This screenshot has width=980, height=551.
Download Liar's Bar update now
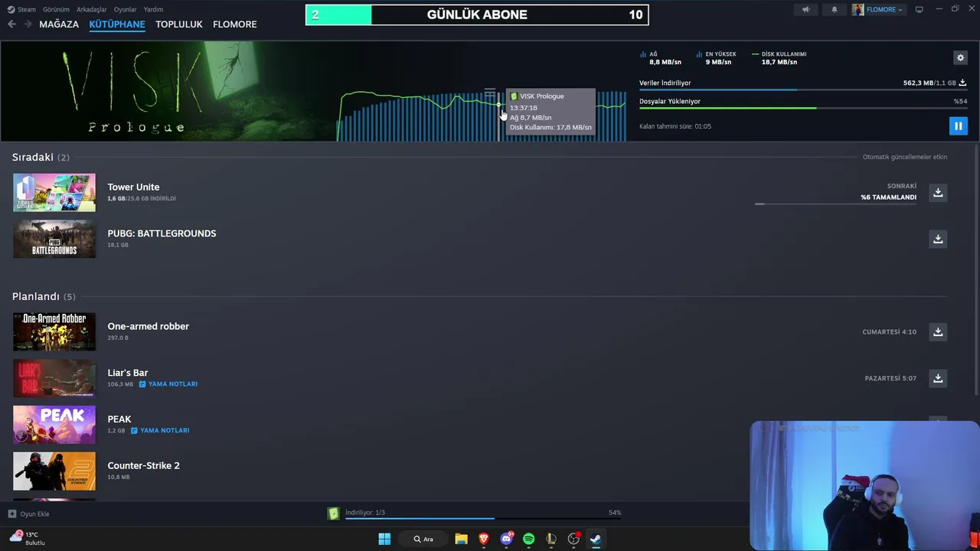click(x=938, y=378)
